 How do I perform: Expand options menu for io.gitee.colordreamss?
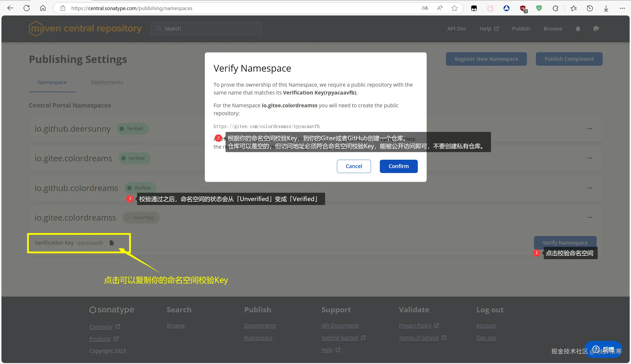click(590, 217)
